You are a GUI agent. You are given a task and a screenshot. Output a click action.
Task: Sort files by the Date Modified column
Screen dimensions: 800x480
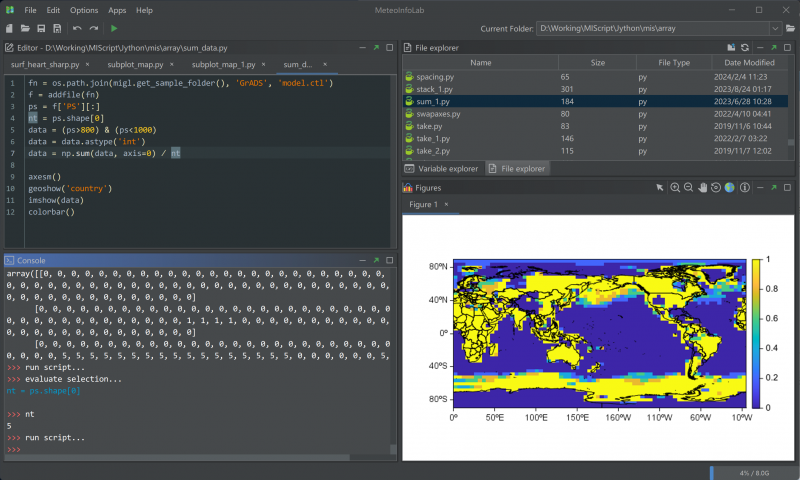tap(751, 63)
